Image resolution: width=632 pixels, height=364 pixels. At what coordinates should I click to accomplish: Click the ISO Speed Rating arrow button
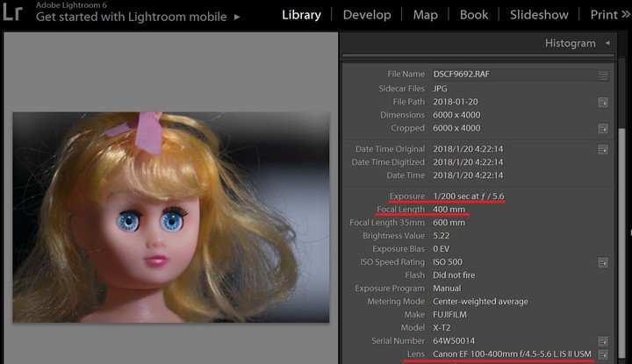(x=603, y=262)
